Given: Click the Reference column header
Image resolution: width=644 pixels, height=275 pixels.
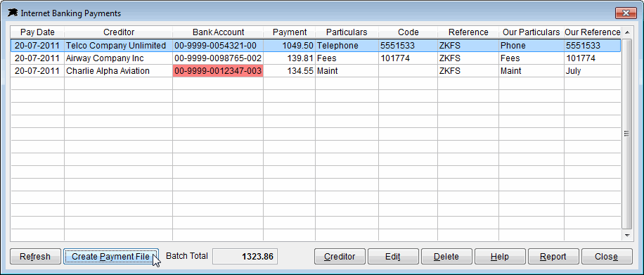Looking at the screenshot, I should click(x=468, y=32).
